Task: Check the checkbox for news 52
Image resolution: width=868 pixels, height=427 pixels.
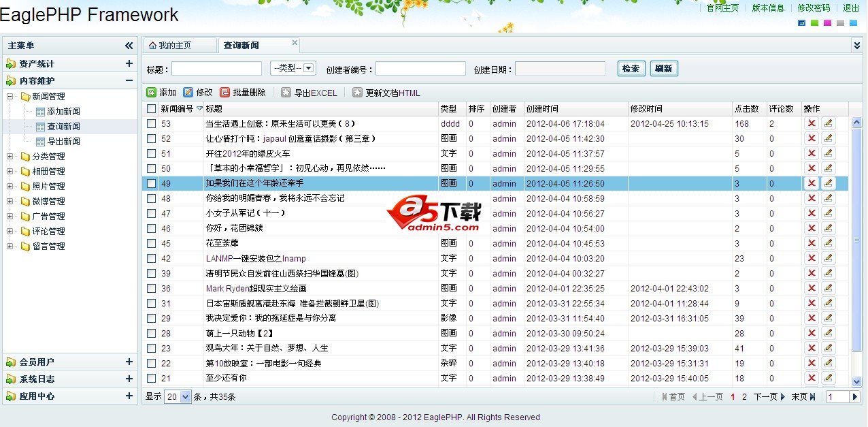Action: [x=151, y=139]
